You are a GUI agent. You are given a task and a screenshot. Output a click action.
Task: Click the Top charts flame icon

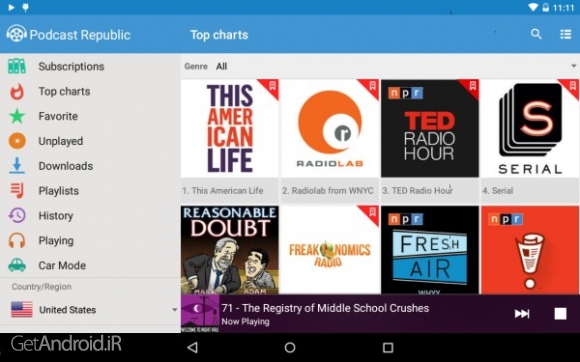point(17,91)
